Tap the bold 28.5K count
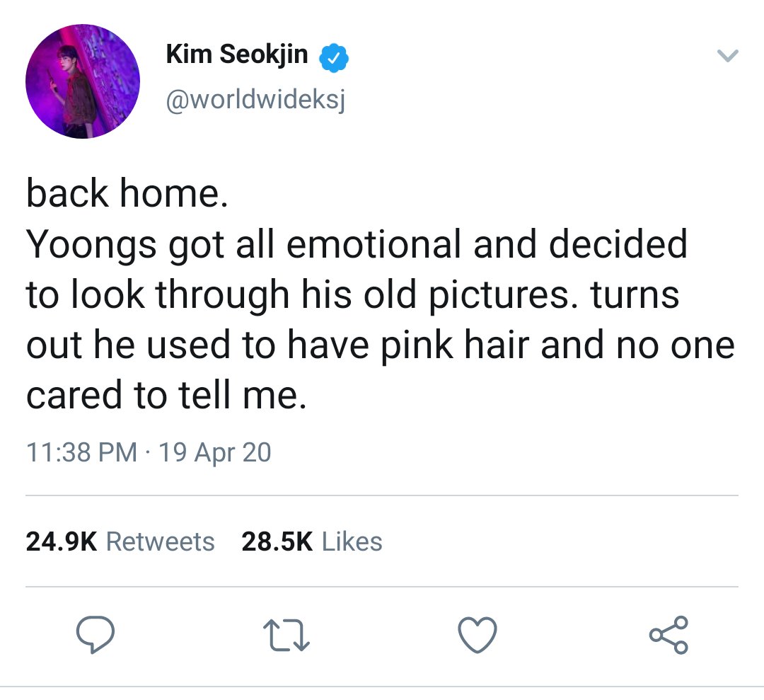764x700 pixels. pyautogui.click(x=277, y=541)
